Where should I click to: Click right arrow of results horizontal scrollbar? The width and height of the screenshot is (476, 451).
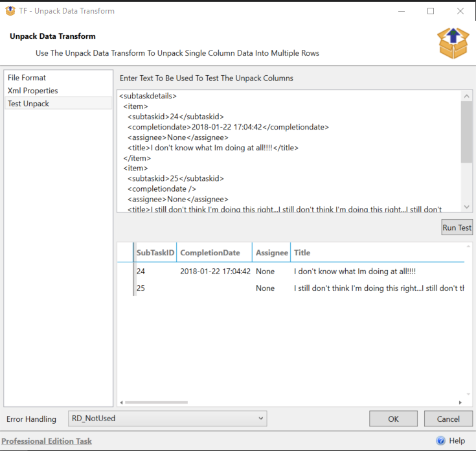click(x=460, y=402)
